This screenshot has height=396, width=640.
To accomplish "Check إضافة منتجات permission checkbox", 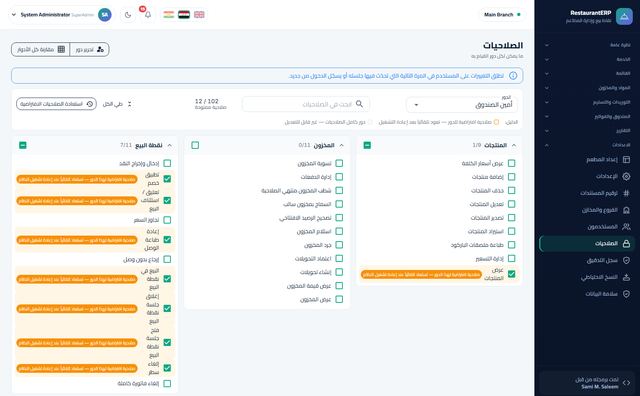I will click(511, 177).
